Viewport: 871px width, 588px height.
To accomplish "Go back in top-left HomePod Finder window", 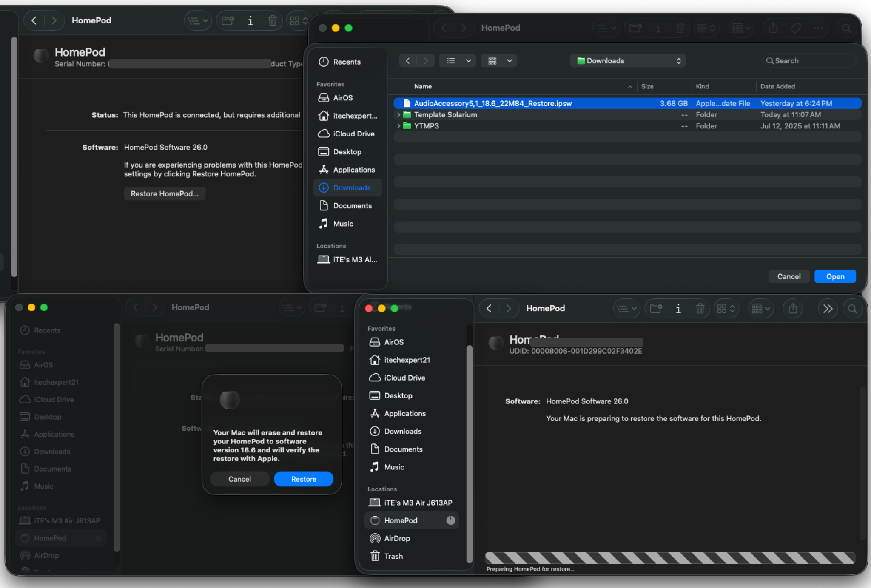I will 34,20.
